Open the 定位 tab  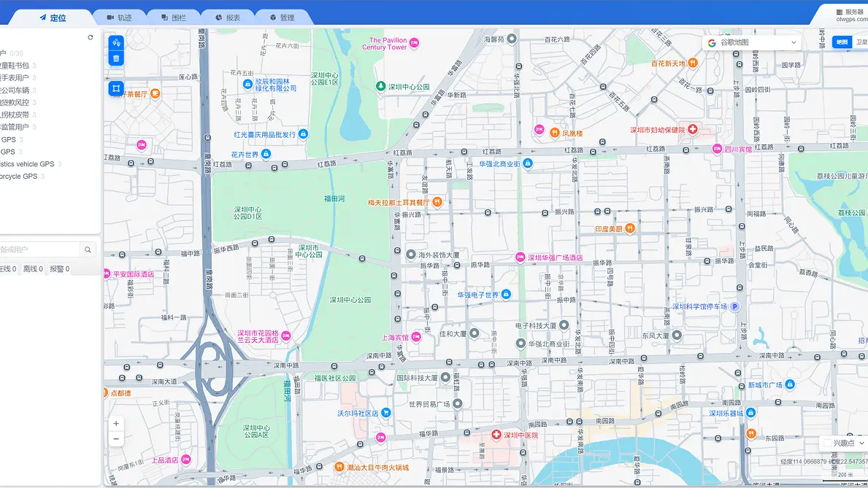click(53, 18)
